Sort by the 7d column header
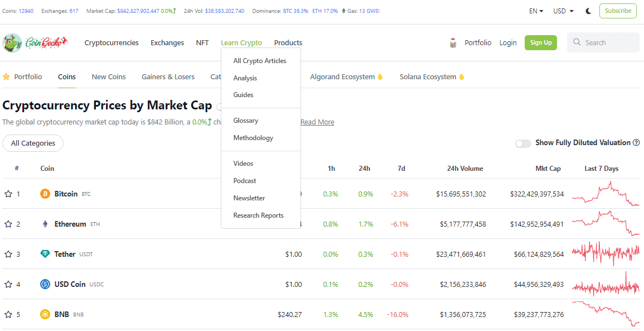Image resolution: width=644 pixels, height=331 pixels. pyautogui.click(x=401, y=169)
